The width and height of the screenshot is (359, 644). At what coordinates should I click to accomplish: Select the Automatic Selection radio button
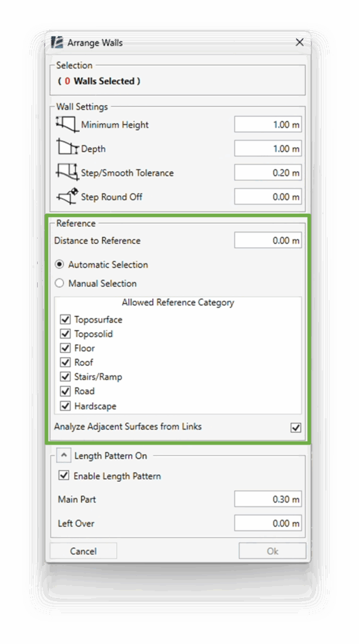(60, 265)
